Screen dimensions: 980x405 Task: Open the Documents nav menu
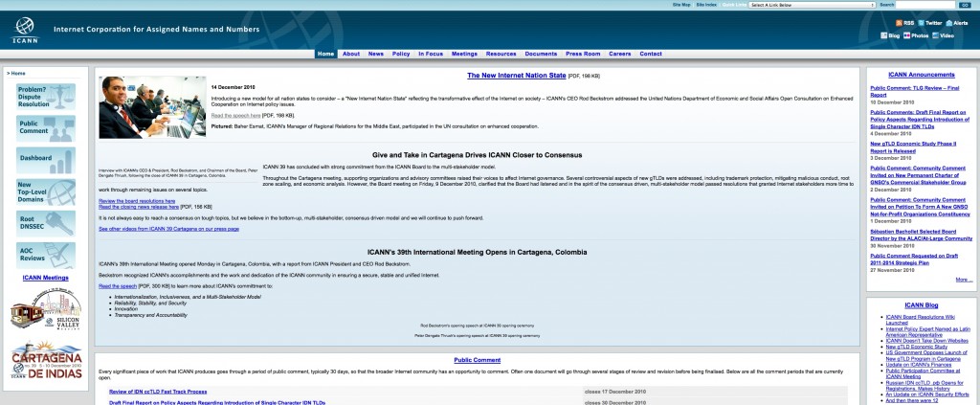click(541, 54)
